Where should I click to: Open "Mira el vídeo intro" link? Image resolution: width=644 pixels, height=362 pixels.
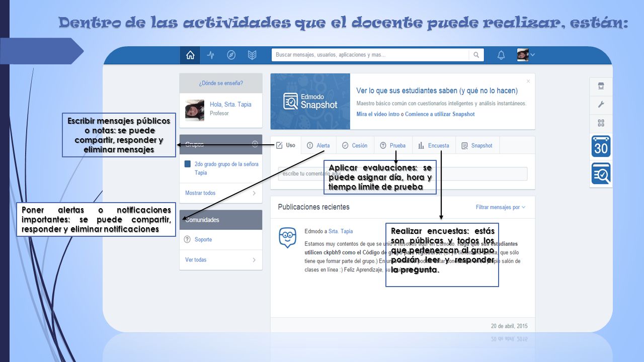pos(378,114)
